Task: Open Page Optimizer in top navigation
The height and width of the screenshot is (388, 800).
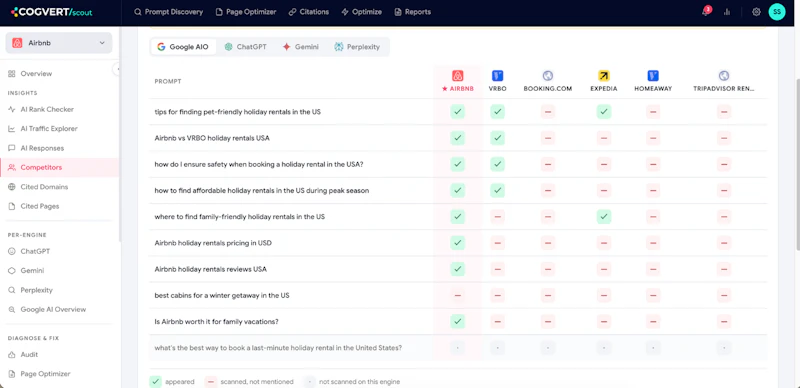Action: pyautogui.click(x=246, y=12)
